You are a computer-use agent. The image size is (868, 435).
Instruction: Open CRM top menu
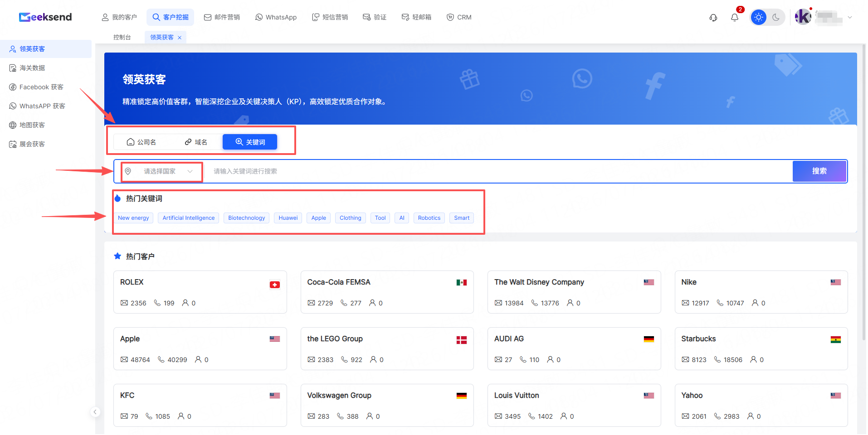pyautogui.click(x=459, y=17)
